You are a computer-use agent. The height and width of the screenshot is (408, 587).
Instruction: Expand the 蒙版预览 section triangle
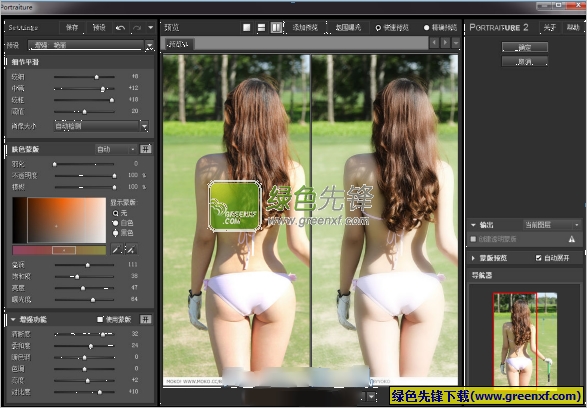coord(473,258)
